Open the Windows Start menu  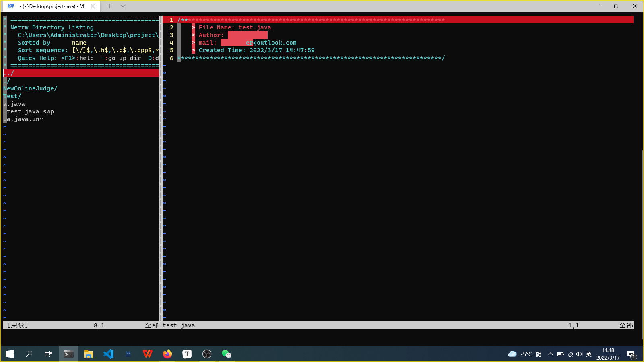click(x=10, y=354)
